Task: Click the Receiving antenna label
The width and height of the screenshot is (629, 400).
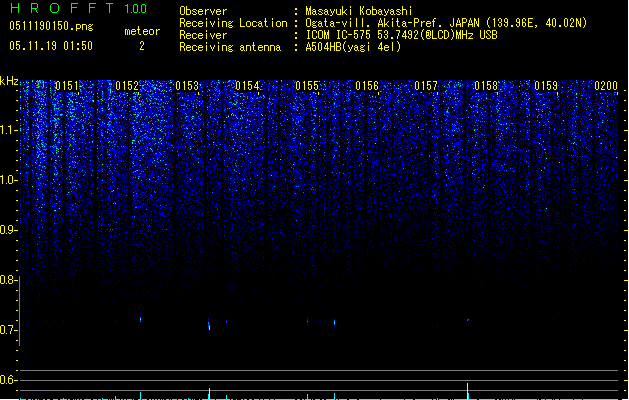Action: coord(230,47)
